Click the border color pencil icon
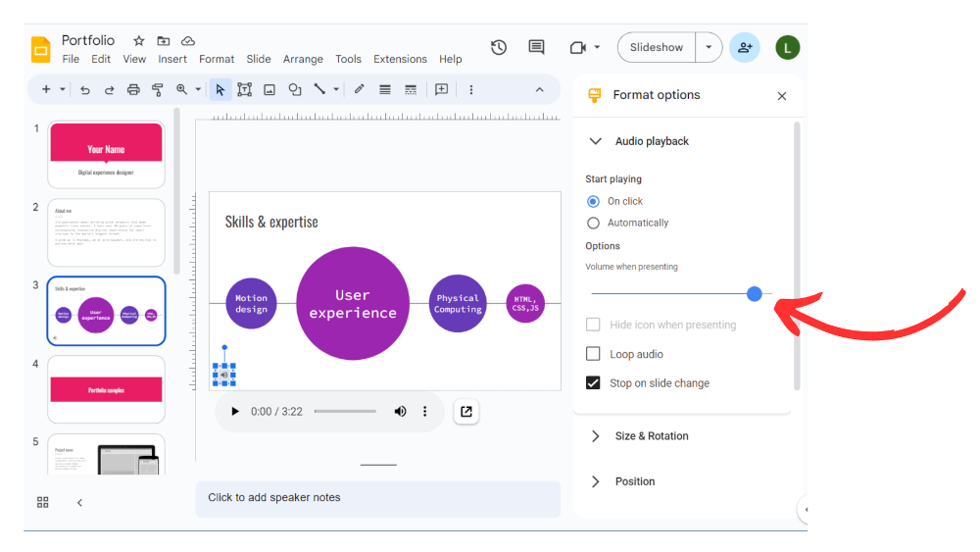 coord(359,89)
